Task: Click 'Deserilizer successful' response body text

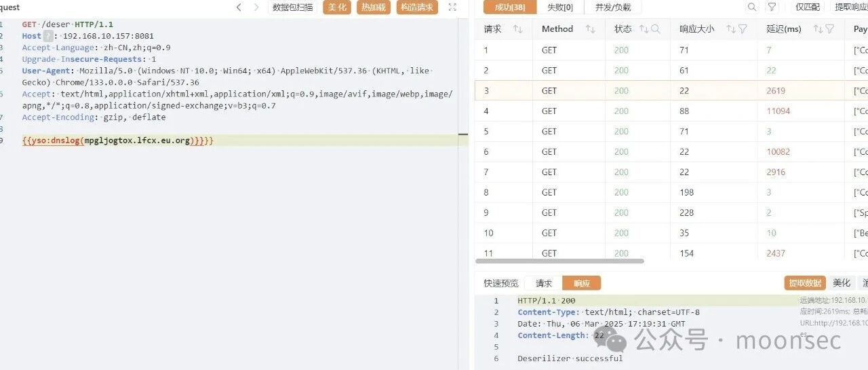Action: 570,358
